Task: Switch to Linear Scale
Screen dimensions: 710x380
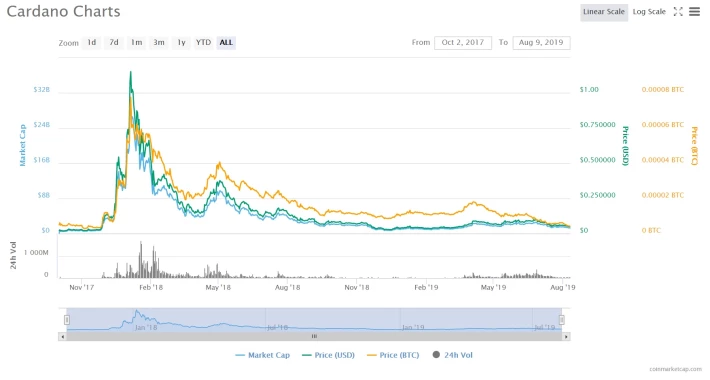Action: tap(604, 12)
